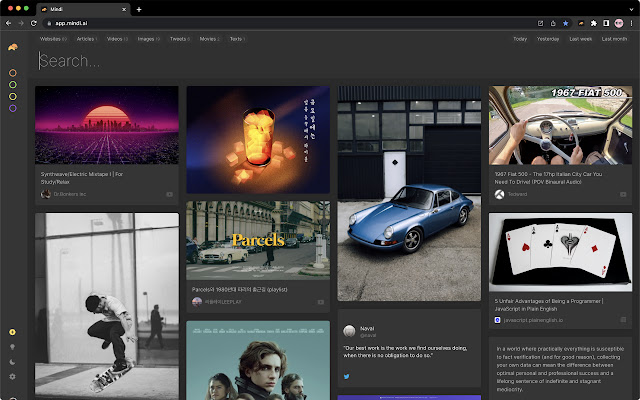The image size is (640, 400).
Task: Select the green circle collection in sidebar
Action: pos(13,84)
